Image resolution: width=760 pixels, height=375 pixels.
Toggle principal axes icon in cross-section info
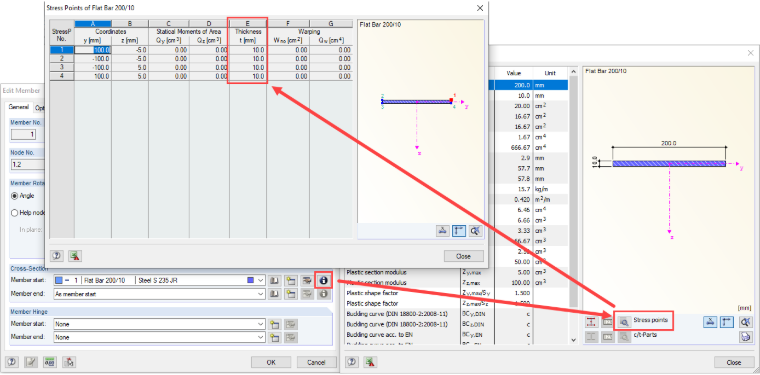tap(710, 321)
